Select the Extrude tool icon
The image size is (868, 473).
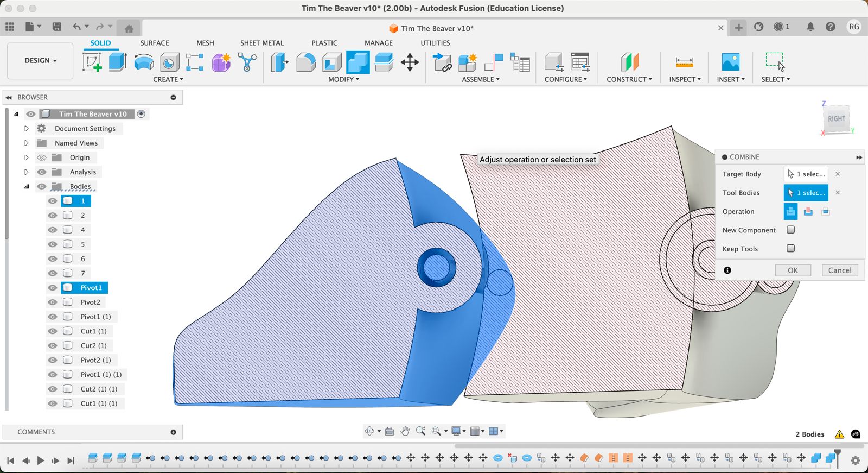[x=117, y=62]
